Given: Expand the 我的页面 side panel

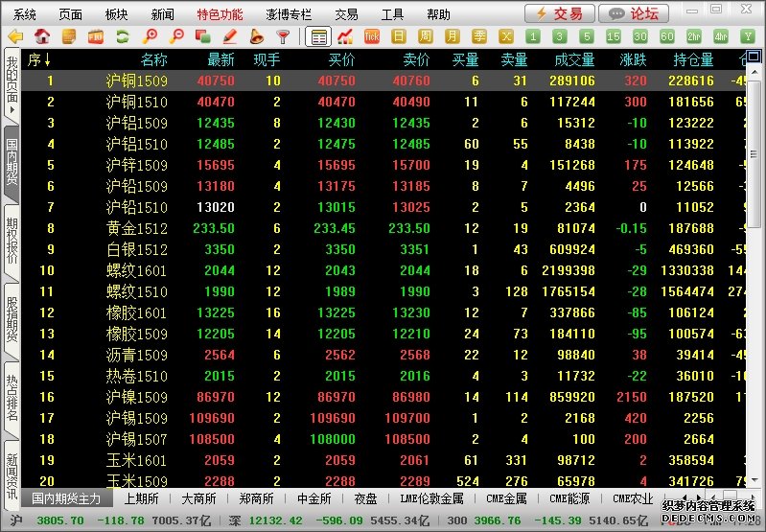Looking at the screenshot, I should pyautogui.click(x=12, y=88).
